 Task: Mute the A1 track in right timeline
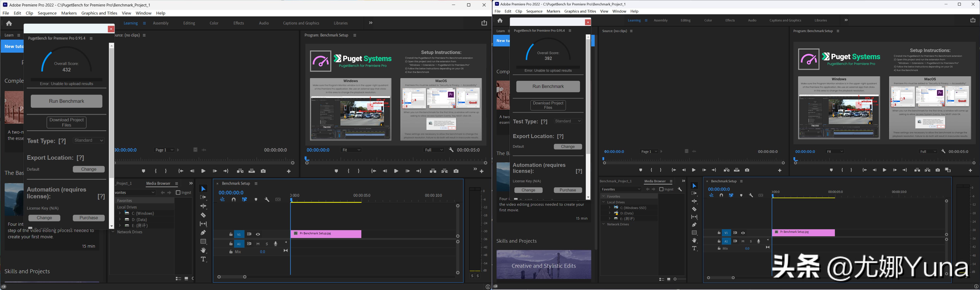point(743,241)
